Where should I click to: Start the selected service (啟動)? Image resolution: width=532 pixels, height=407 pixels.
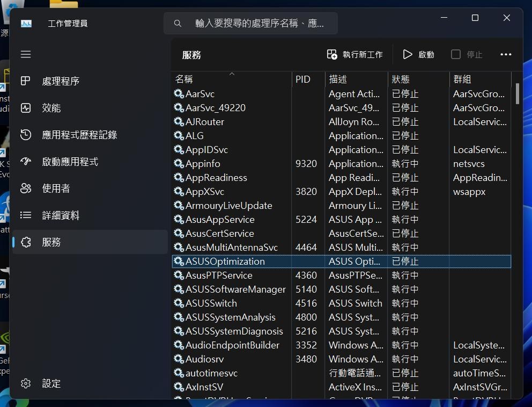419,55
